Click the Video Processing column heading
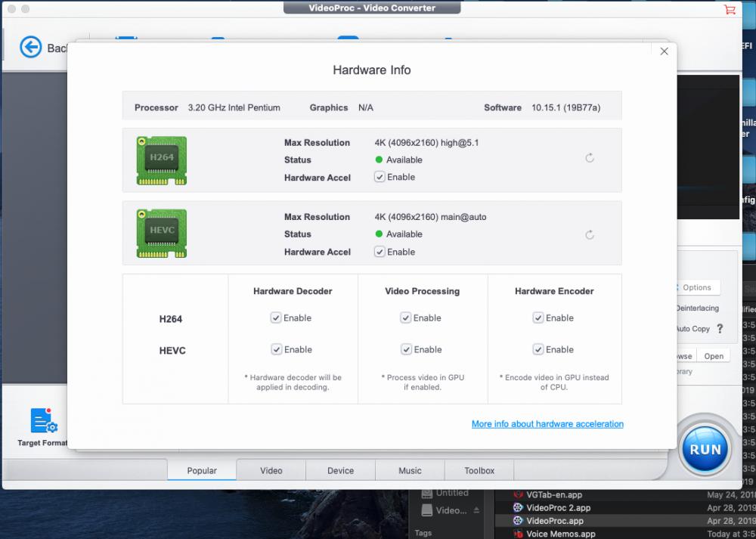Viewport: 756px width, 539px height. [x=423, y=291]
